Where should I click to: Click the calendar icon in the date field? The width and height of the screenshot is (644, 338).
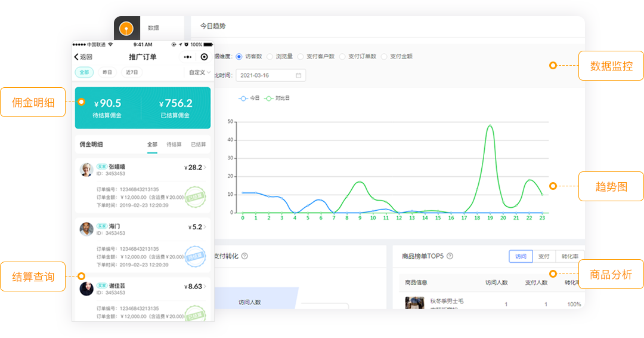(x=299, y=75)
